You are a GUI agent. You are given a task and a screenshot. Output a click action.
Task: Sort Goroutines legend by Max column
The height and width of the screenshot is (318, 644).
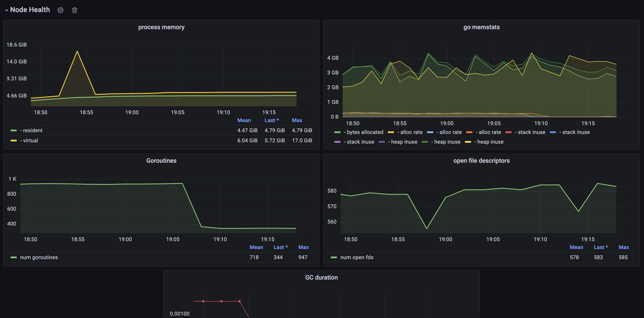tap(303, 247)
